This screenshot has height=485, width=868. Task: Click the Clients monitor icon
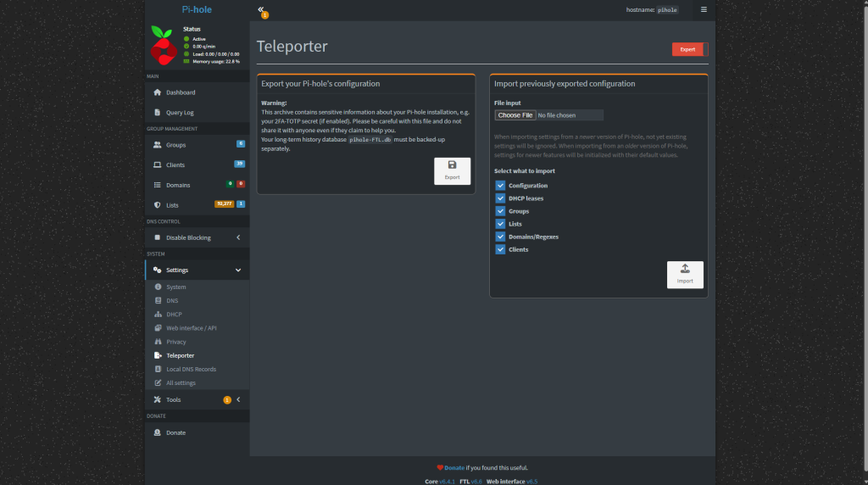158,165
